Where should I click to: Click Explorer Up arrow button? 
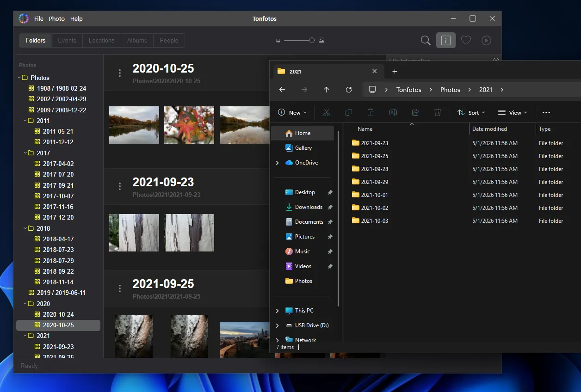coord(327,90)
